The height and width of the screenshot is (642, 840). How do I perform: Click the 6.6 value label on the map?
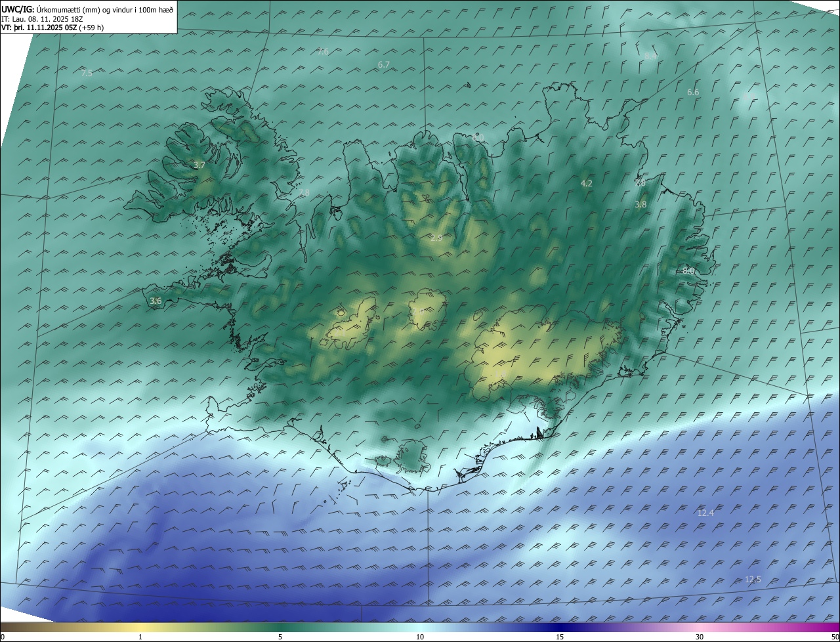click(x=693, y=93)
